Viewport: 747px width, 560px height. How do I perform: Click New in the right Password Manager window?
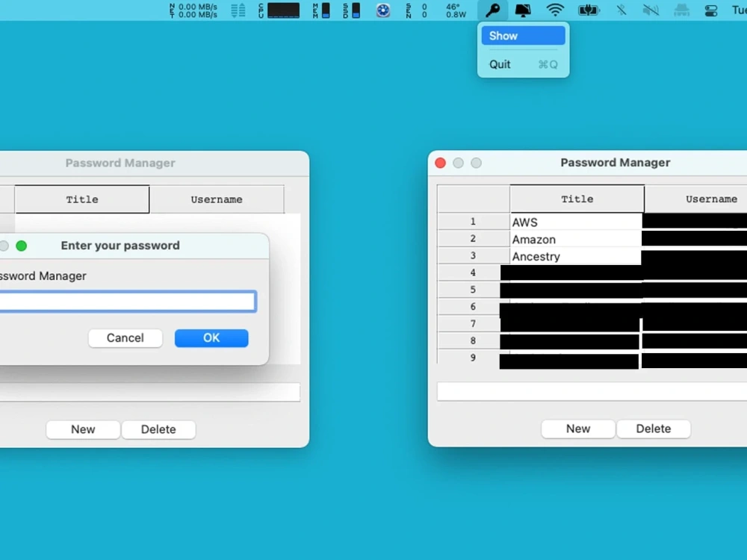click(x=578, y=429)
